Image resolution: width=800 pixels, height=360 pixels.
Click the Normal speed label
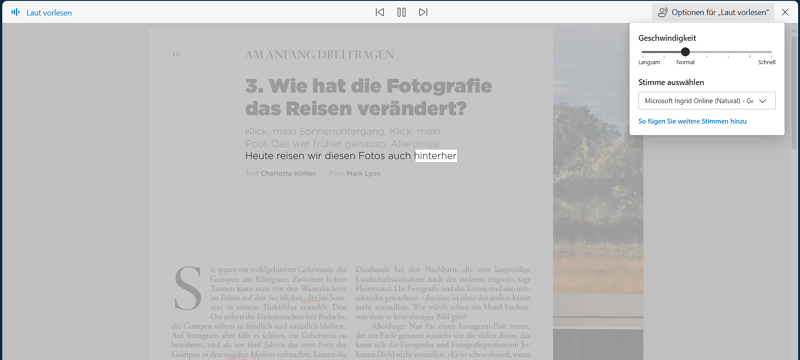coord(685,62)
